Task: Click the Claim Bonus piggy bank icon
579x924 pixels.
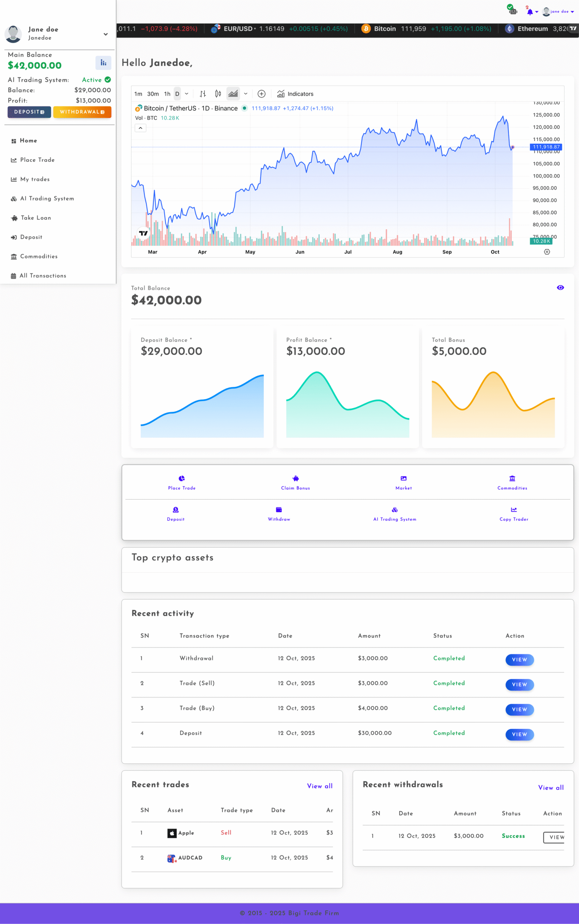Action: click(x=295, y=478)
